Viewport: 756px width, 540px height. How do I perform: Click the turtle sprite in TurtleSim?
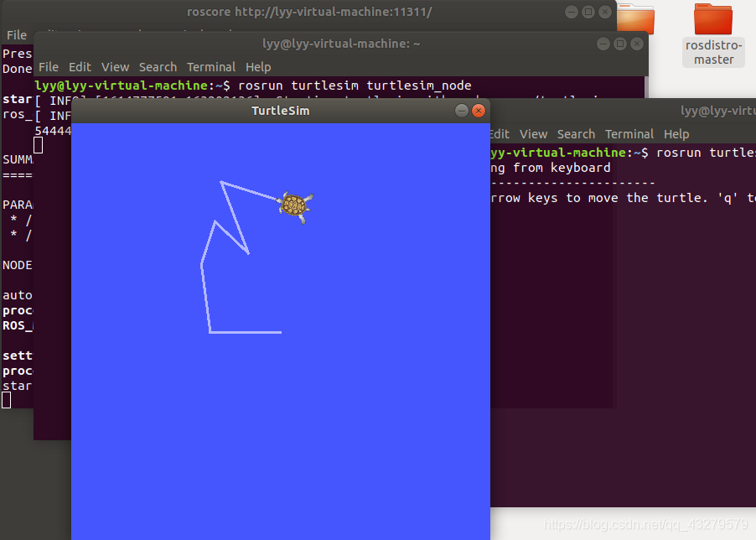(x=295, y=206)
